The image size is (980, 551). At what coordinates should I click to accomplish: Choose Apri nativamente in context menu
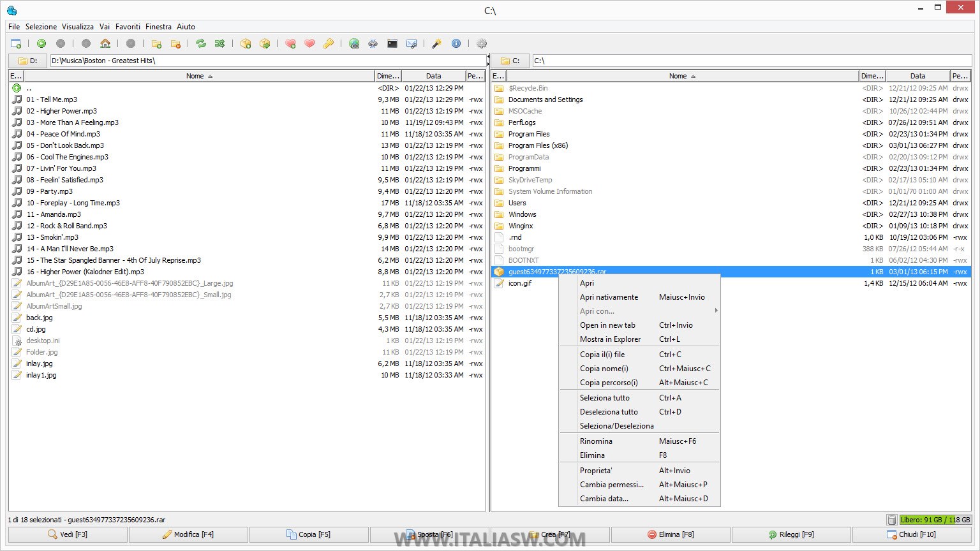pos(639,297)
